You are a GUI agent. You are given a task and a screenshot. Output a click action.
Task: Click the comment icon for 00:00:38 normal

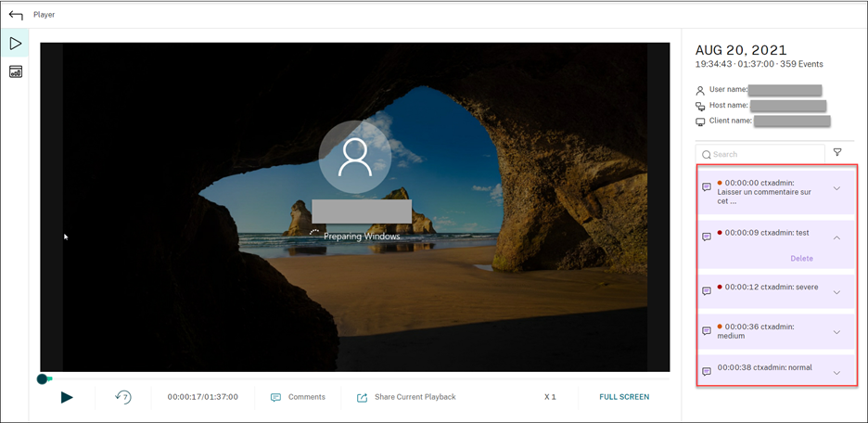707,372
